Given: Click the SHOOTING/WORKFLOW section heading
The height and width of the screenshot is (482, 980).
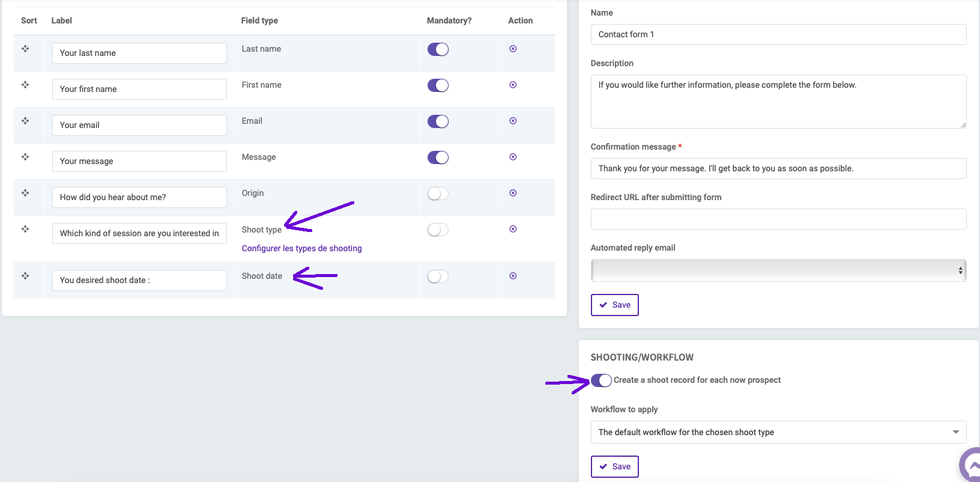Looking at the screenshot, I should [642, 357].
